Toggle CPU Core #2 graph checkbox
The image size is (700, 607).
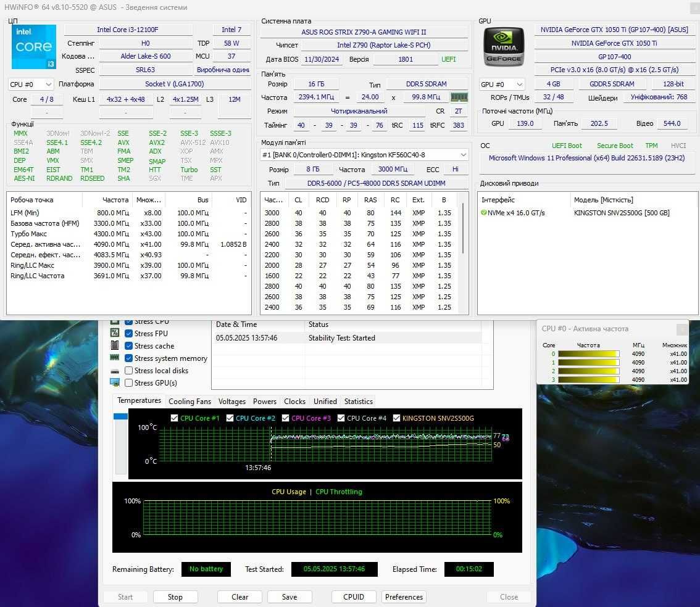point(230,418)
